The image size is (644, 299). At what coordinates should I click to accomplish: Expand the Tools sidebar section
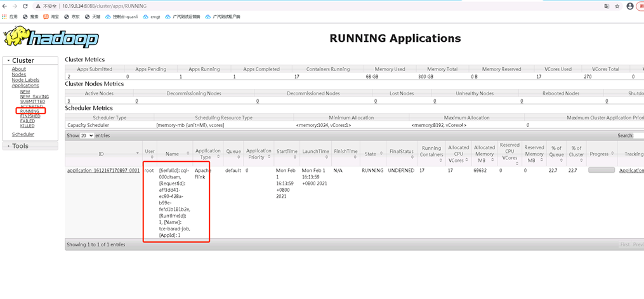tap(30, 146)
